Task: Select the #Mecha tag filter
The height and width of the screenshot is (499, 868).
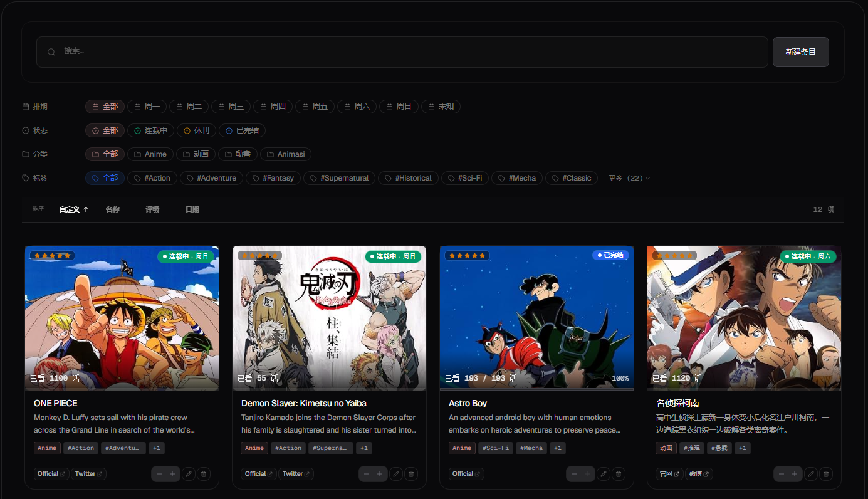Action: pos(517,178)
